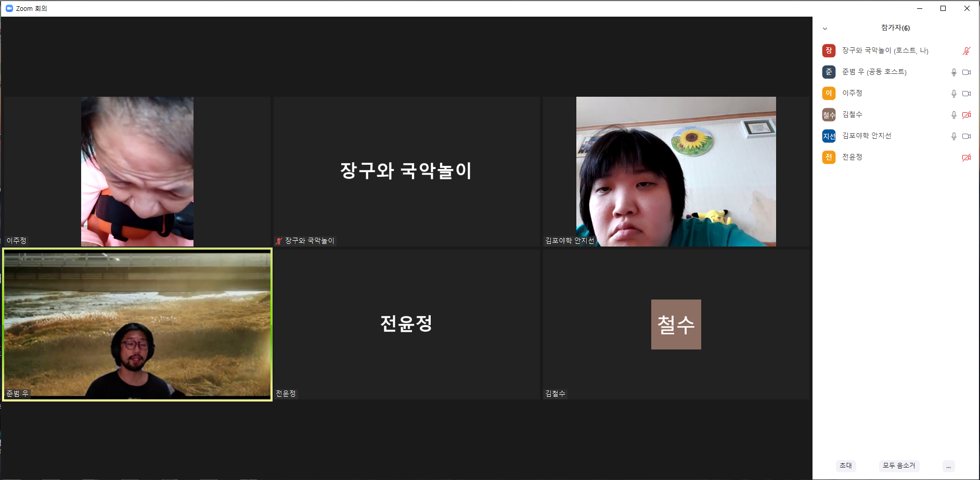Click 김철수 microphone icon in participant list
This screenshot has width=980, height=480.
[x=953, y=115]
